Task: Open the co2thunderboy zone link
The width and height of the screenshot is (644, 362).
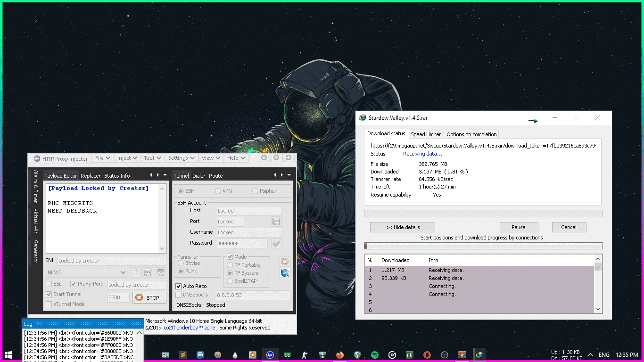Action: tap(190, 328)
